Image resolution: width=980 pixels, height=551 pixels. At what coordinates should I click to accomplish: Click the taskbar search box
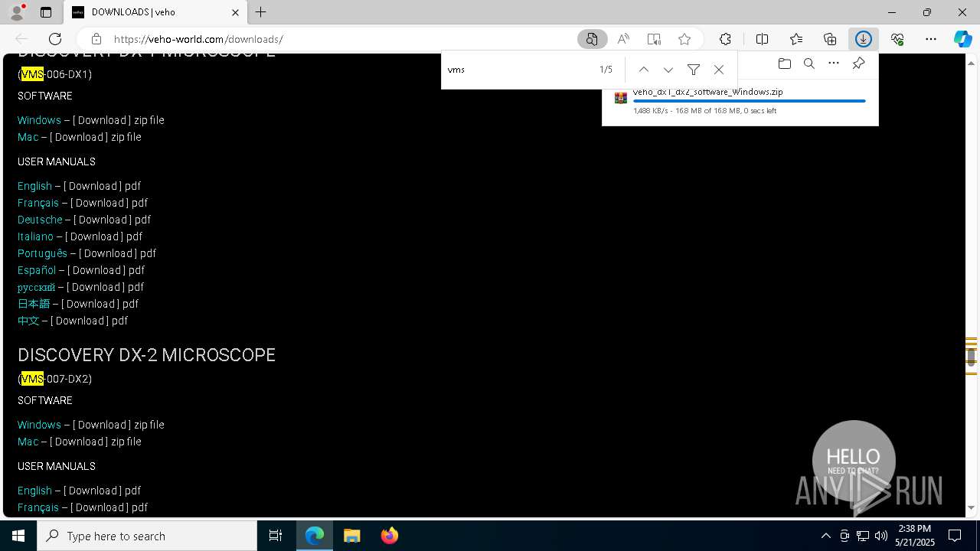[x=147, y=536]
